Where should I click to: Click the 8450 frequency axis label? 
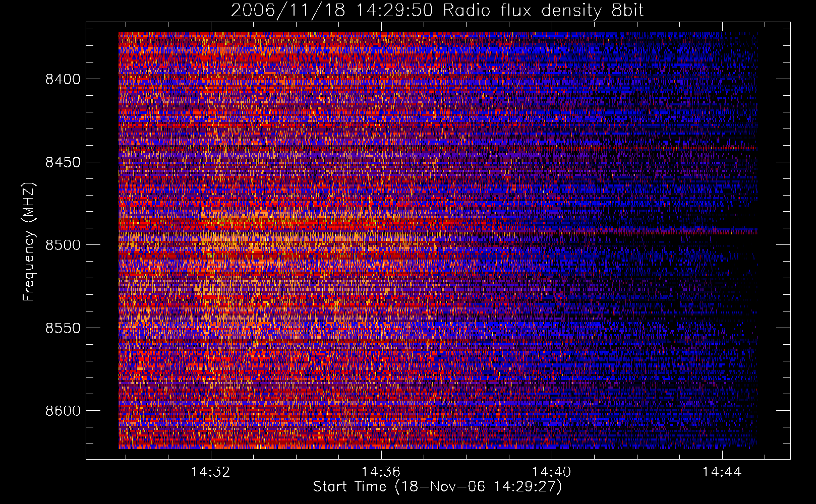[x=63, y=162]
